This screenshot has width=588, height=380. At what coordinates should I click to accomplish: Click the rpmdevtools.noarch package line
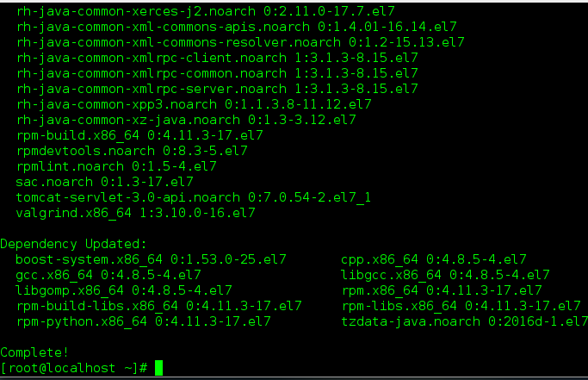click(x=132, y=151)
